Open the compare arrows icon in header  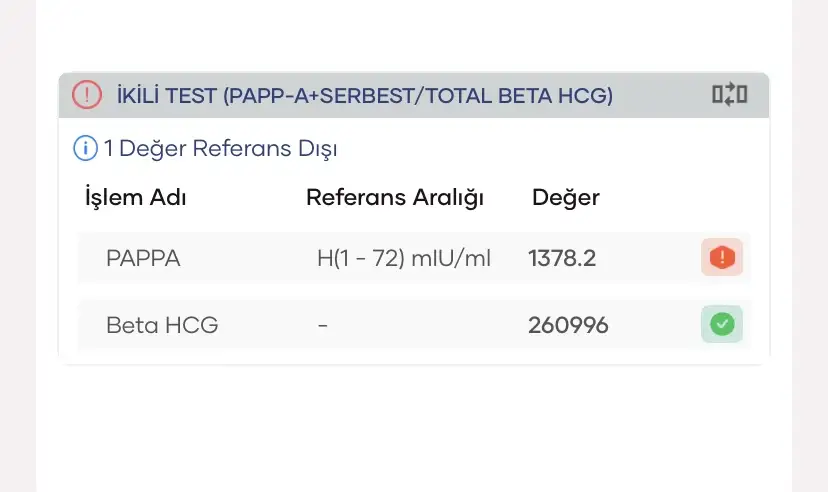(729, 95)
